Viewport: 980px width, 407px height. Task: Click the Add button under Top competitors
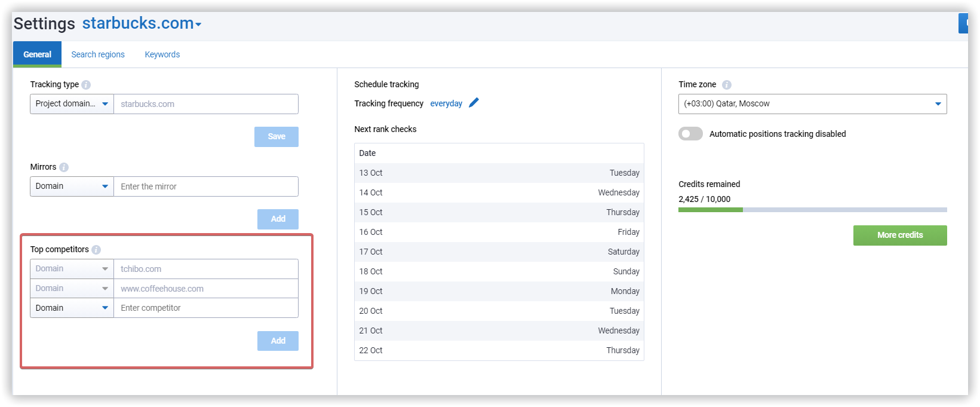click(x=278, y=341)
